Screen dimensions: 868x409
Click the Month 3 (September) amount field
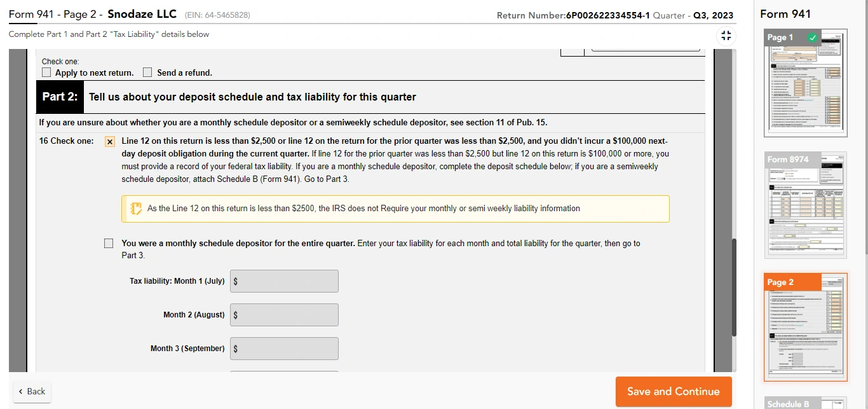(x=284, y=348)
